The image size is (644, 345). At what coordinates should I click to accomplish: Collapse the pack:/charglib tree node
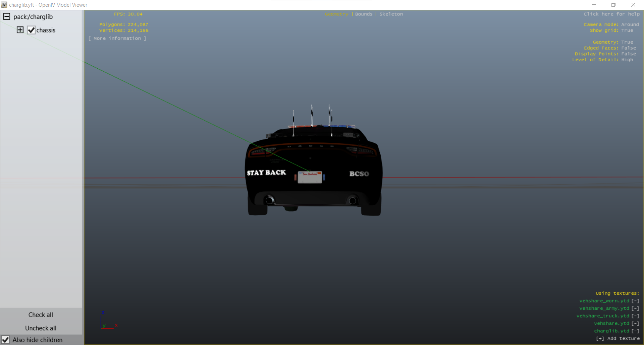[7, 16]
